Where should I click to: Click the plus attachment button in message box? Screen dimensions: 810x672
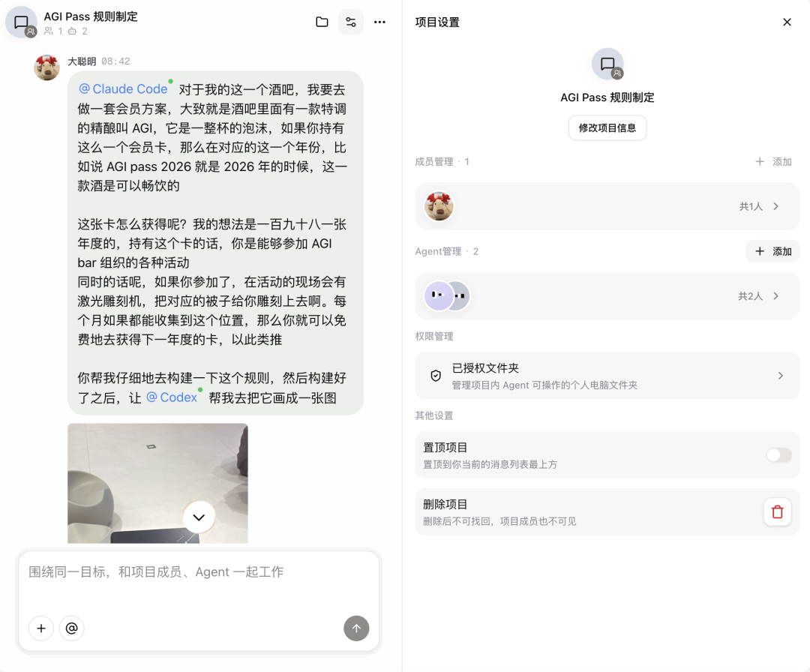coord(41,628)
